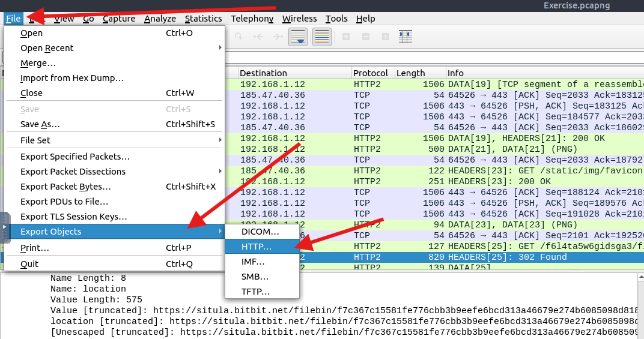
Task: Choose Quit from the File menu
Action: [x=115, y=264]
